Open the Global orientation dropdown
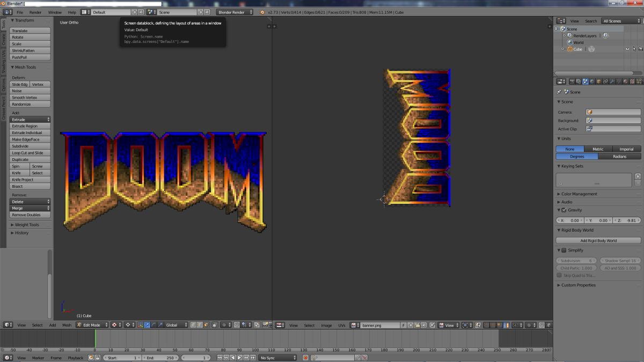The width and height of the screenshot is (644, 362). click(x=177, y=325)
